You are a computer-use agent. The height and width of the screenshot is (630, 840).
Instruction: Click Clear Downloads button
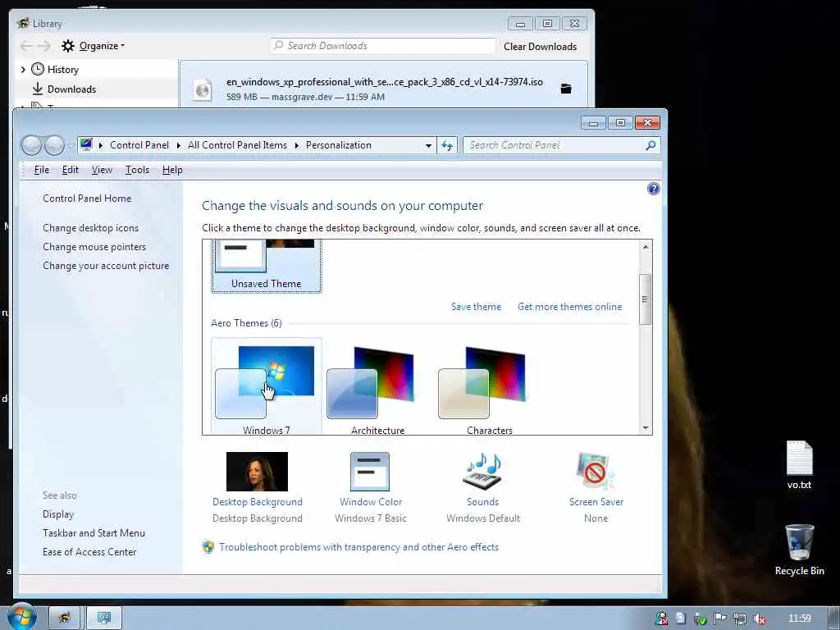[x=540, y=47]
